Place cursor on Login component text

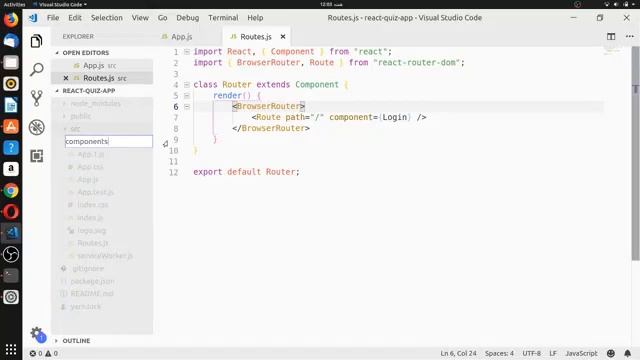pyautogui.click(x=395, y=118)
